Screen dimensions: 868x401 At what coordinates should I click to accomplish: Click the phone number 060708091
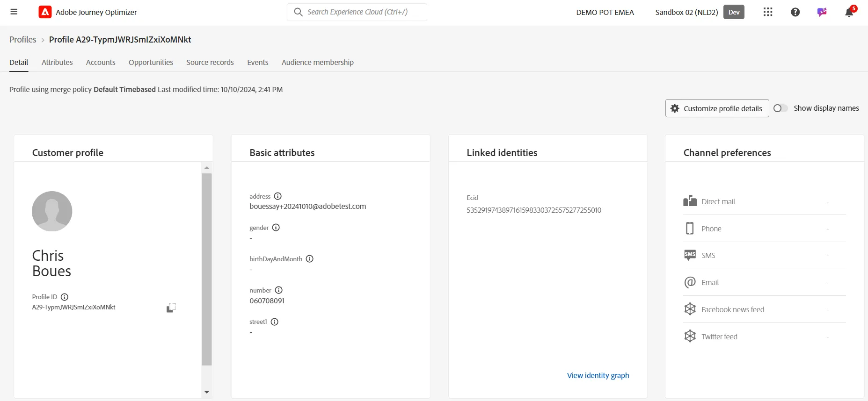(x=267, y=301)
